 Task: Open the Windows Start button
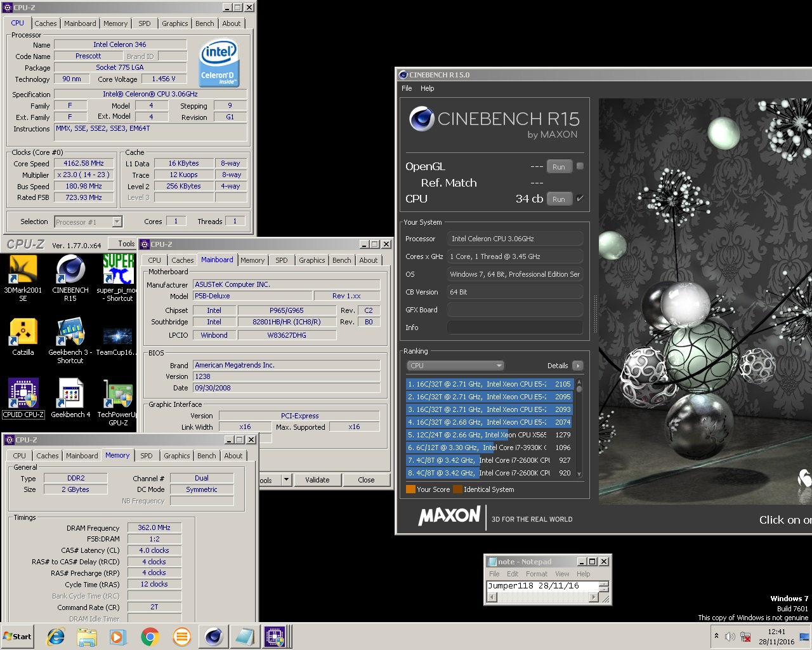17,637
